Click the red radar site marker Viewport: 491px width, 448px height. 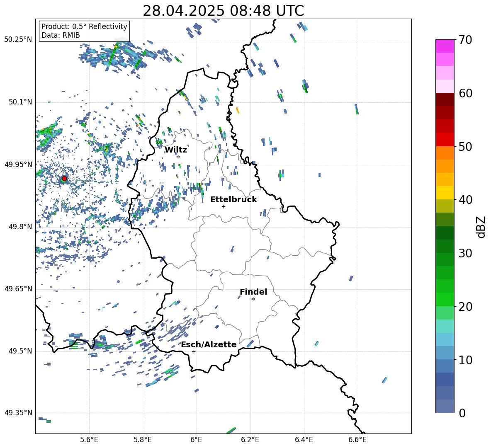(64, 179)
